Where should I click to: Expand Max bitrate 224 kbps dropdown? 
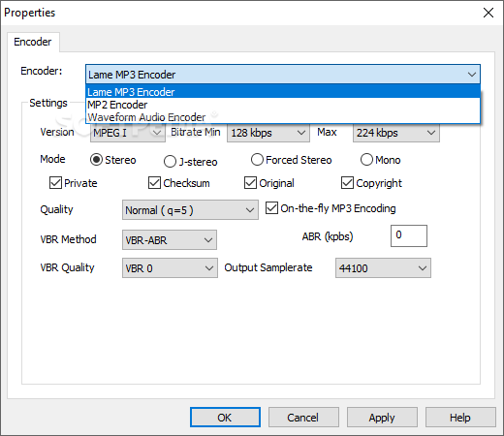(x=395, y=133)
